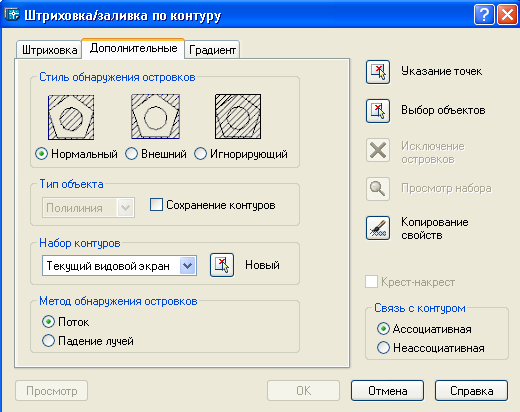Choose the Внешний radio button
Image resolution: width=520 pixels, height=412 pixels.
tap(131, 154)
